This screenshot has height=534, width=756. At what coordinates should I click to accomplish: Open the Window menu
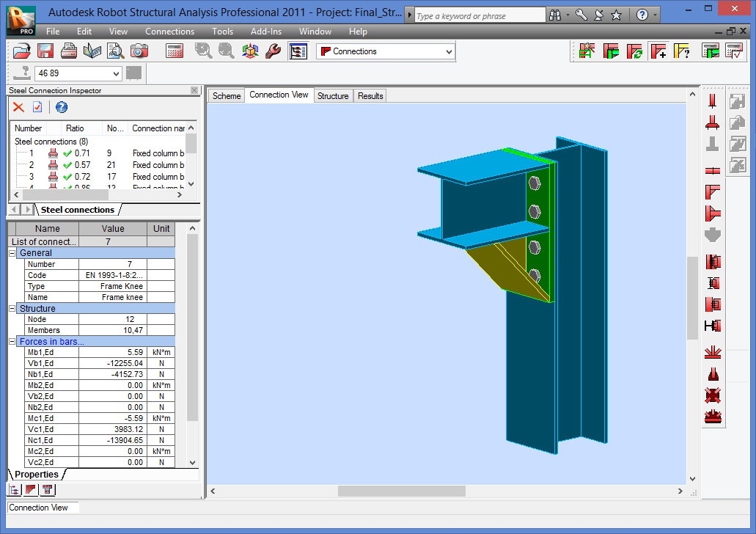click(315, 32)
